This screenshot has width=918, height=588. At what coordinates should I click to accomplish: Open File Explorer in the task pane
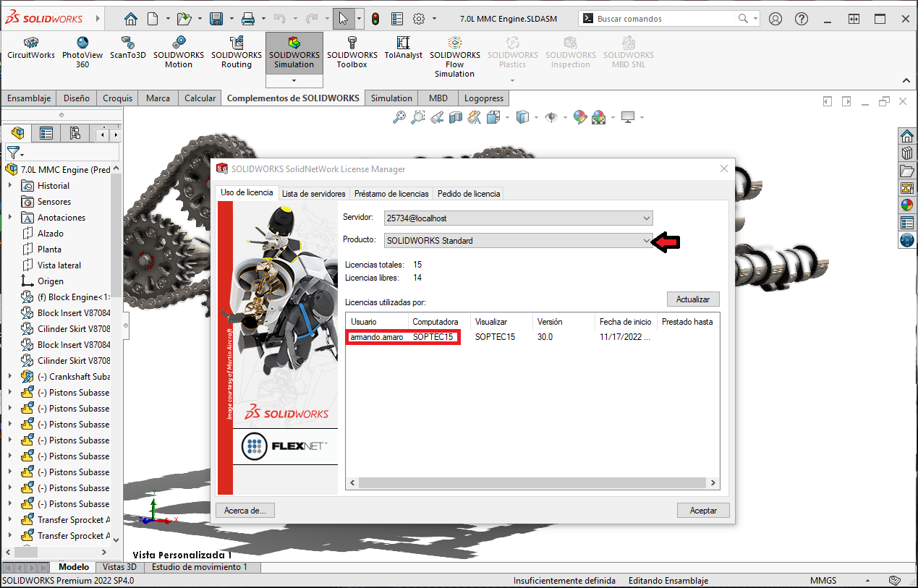tap(907, 171)
